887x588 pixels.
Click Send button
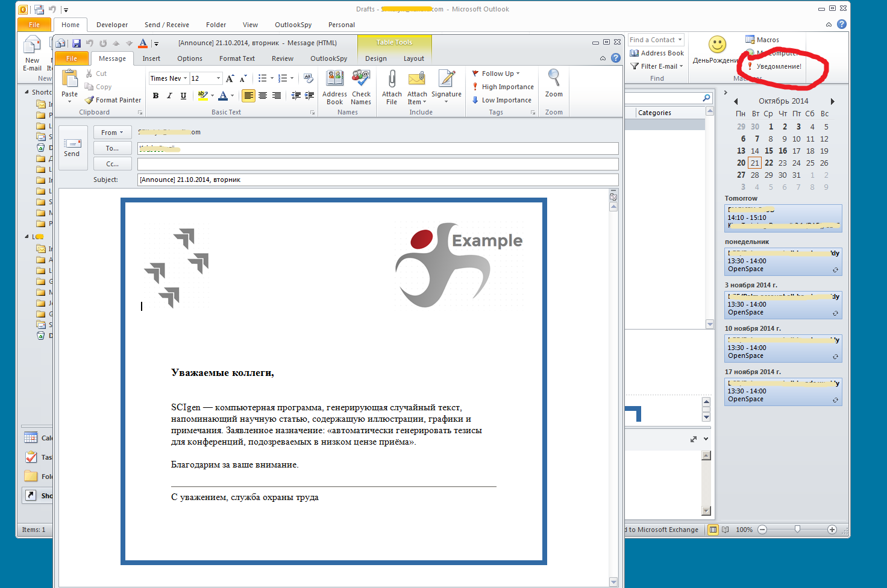[x=72, y=148]
